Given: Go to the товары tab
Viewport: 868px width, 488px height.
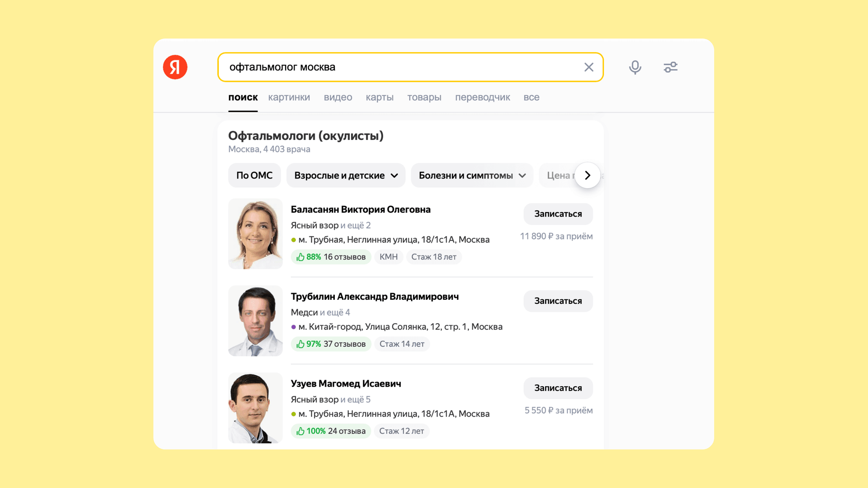Looking at the screenshot, I should click(424, 97).
